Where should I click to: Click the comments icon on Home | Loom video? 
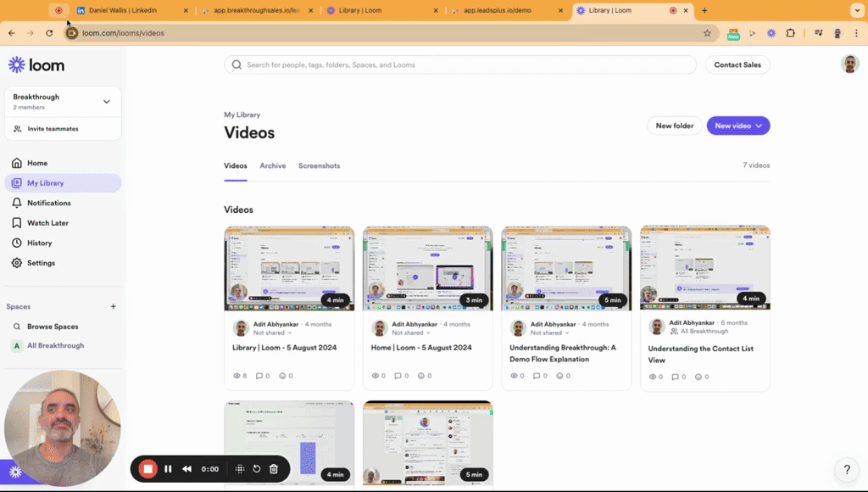398,376
